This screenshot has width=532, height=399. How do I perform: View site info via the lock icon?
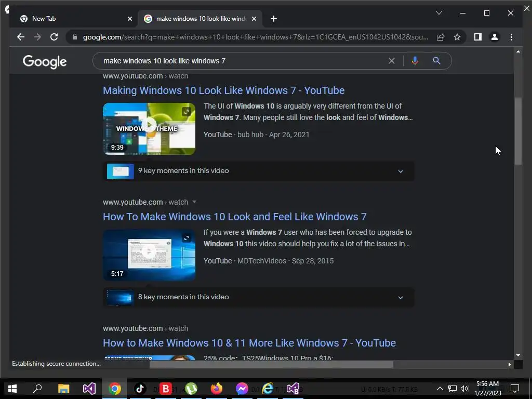coord(75,37)
